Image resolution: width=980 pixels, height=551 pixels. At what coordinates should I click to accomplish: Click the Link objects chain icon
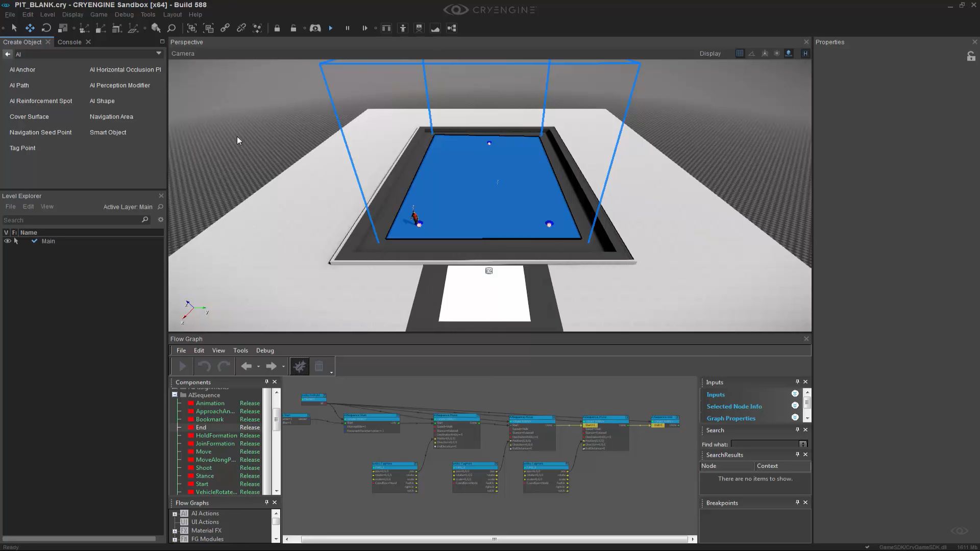[225, 28]
